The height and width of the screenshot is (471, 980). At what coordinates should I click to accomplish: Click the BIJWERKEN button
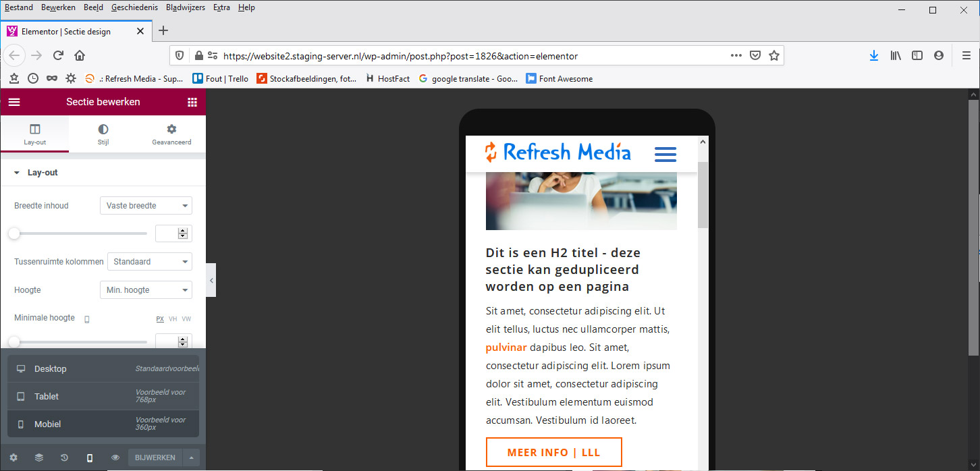tap(155, 458)
